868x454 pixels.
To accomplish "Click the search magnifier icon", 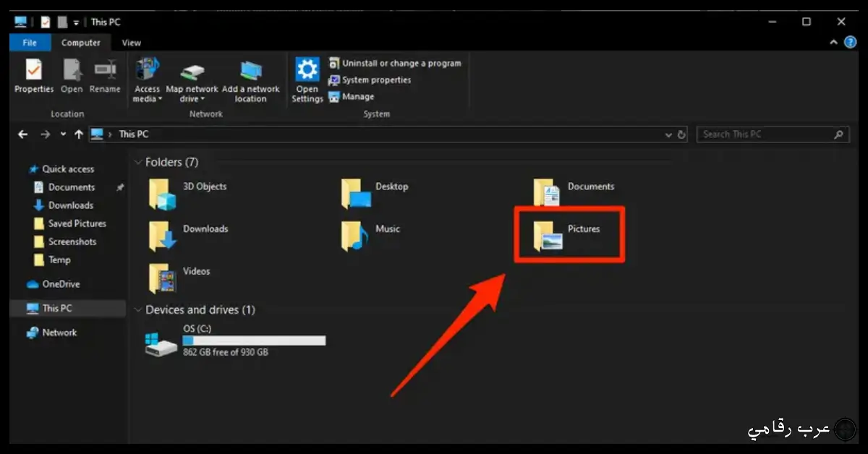I will (839, 134).
